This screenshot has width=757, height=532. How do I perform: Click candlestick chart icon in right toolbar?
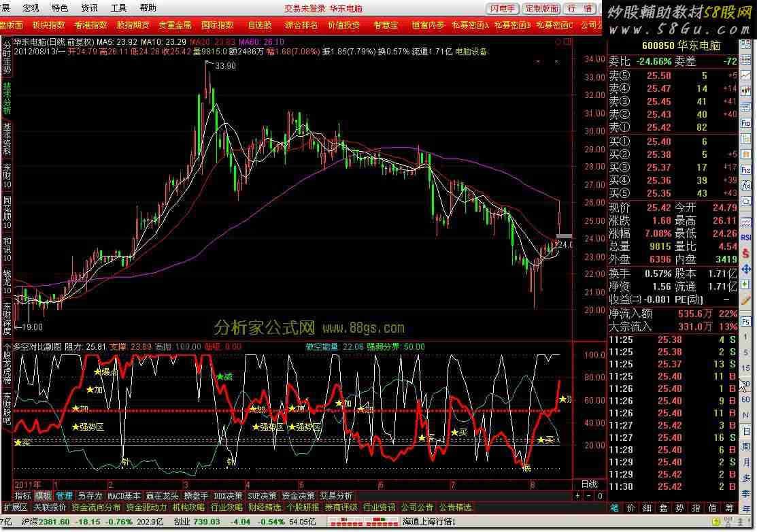click(746, 90)
